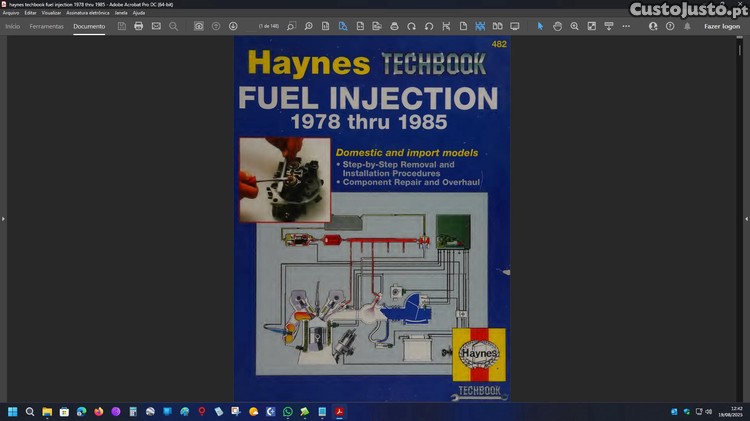
Task: Open the help question mark icon
Action: [670, 26]
